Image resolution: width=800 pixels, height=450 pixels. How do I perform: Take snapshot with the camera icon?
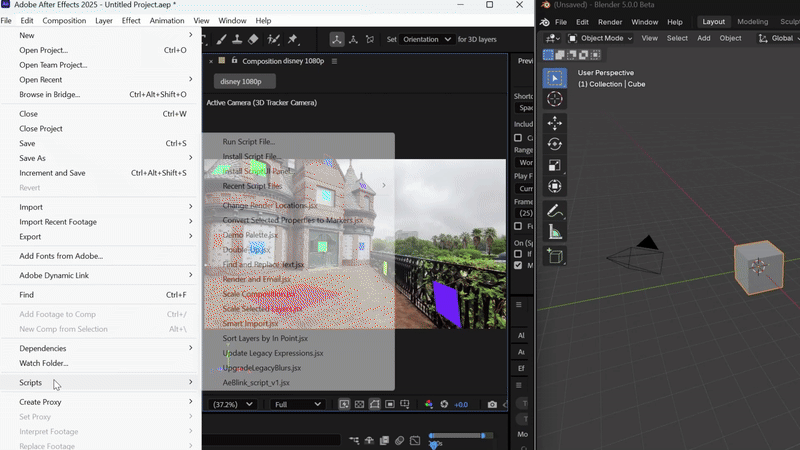(x=492, y=404)
